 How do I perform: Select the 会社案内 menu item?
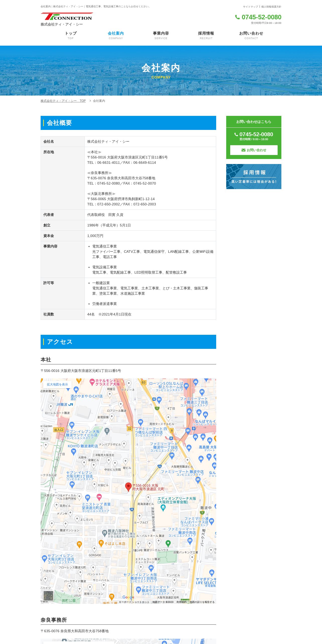[116, 35]
